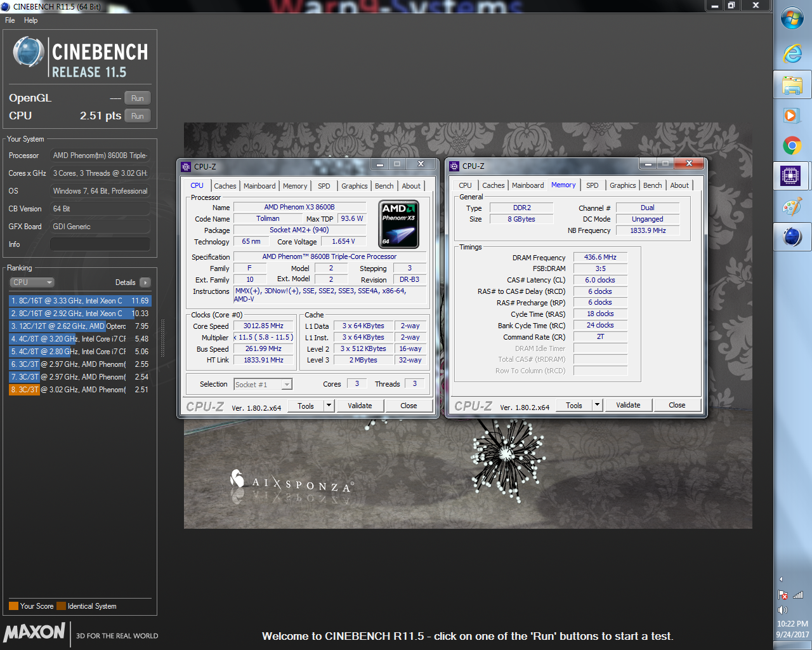Click the Multiplier value x 11.5

[x=263, y=337]
